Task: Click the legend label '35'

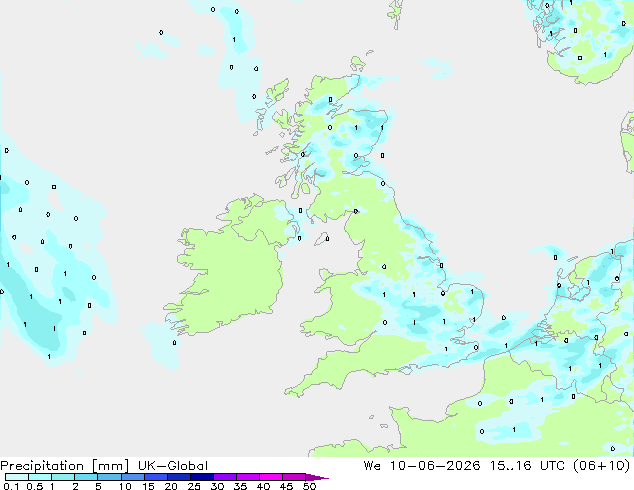Action: click(240, 486)
